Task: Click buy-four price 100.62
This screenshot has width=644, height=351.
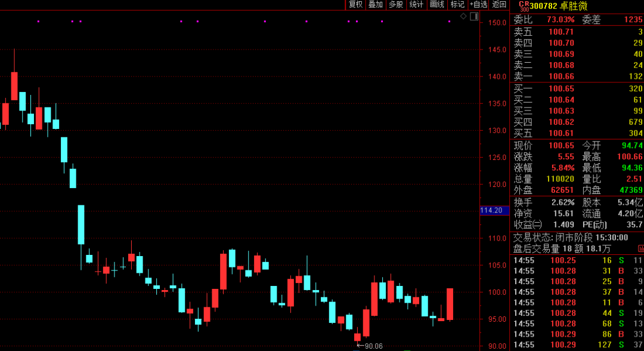Action: point(561,122)
